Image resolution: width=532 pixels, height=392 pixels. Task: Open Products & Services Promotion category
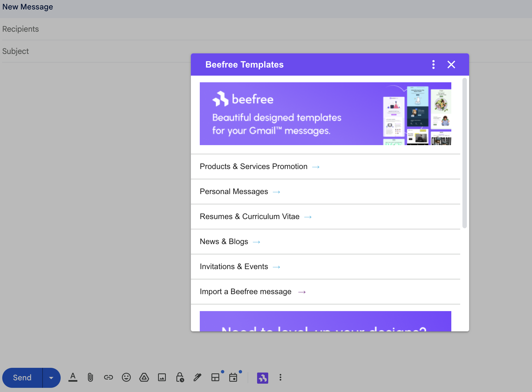click(326, 167)
